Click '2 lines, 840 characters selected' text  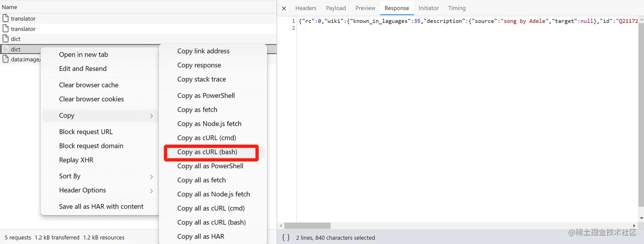[x=336, y=238]
